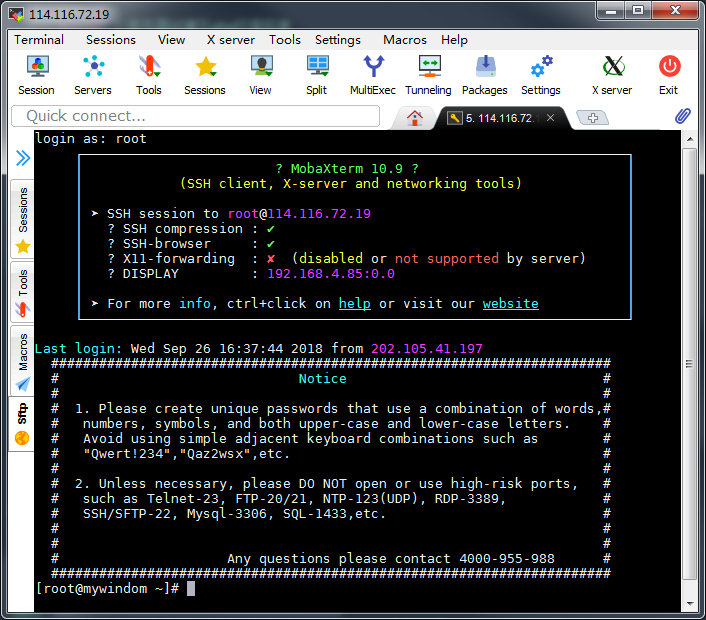Open the Packages toolbar icon
This screenshot has height=620, width=706.
coord(485,75)
